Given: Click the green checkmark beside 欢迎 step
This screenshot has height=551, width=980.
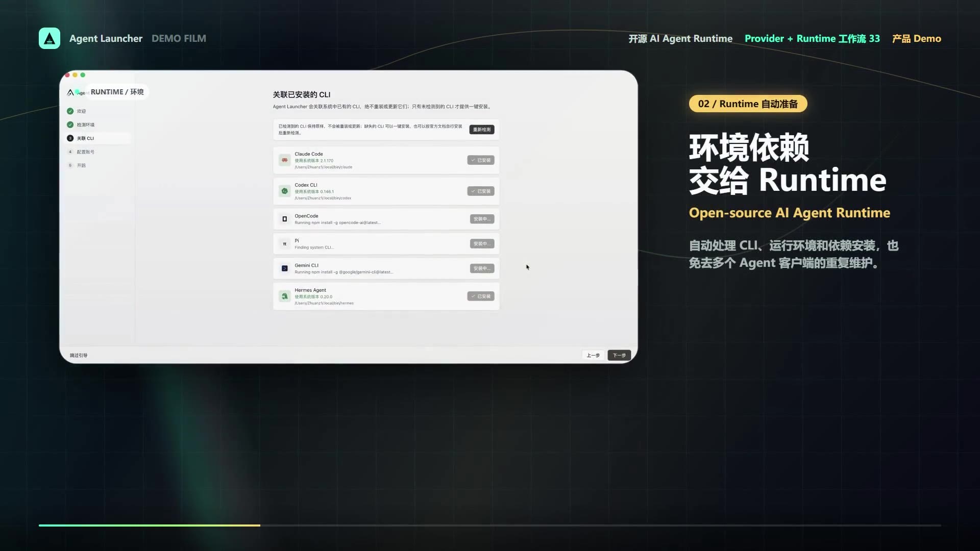Looking at the screenshot, I should pyautogui.click(x=70, y=111).
